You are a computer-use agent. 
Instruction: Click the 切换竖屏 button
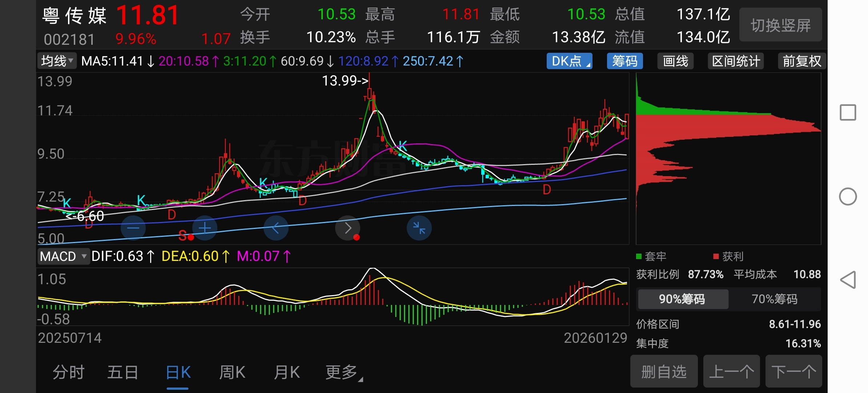pos(780,25)
